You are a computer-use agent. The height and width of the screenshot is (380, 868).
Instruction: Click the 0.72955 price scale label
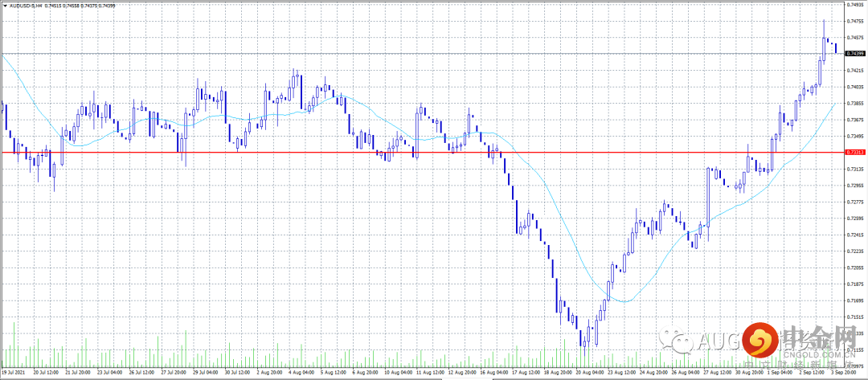(855, 186)
